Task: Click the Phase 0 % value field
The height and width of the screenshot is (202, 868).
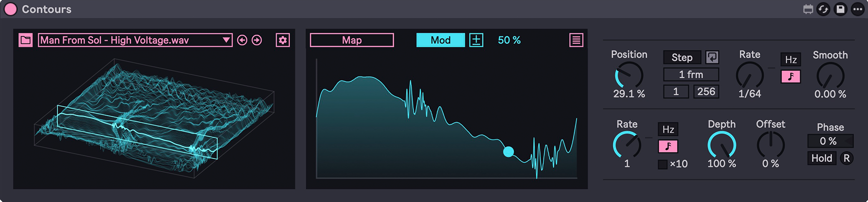Action: [830, 141]
